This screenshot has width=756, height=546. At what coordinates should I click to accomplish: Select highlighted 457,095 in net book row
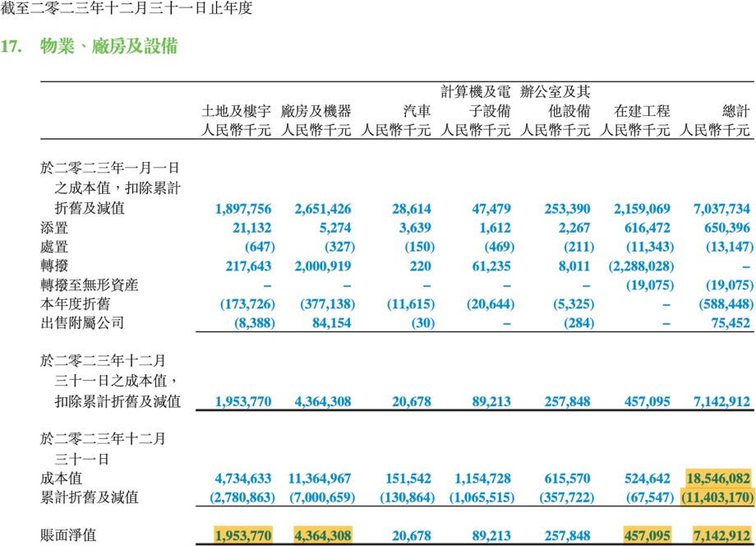tap(647, 535)
